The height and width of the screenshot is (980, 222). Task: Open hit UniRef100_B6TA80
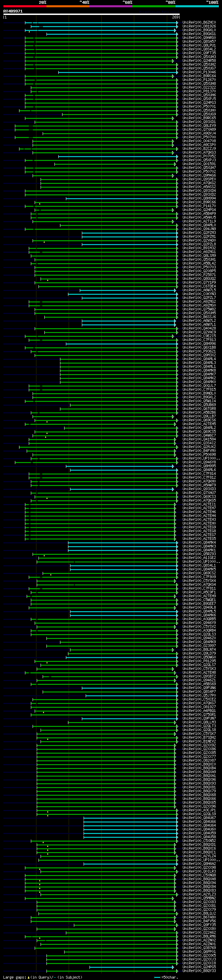coord(199,917)
